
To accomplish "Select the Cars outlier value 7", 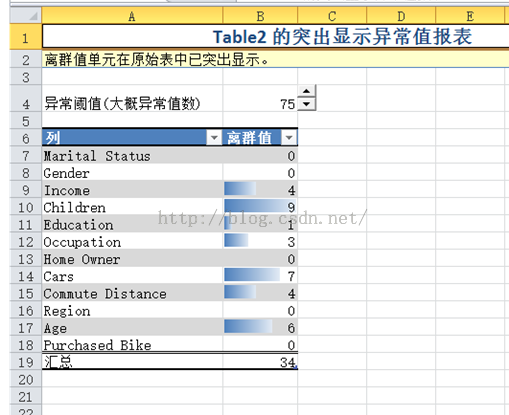I will tap(260, 275).
